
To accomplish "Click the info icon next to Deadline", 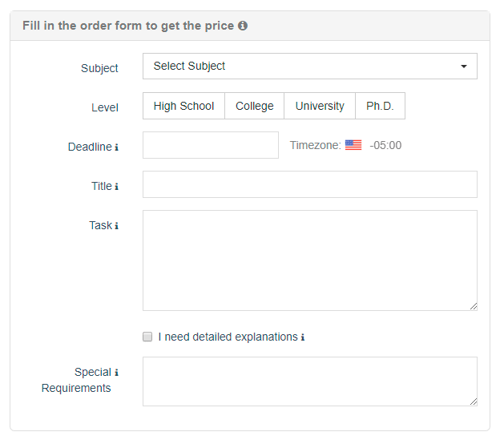I will coord(116,147).
